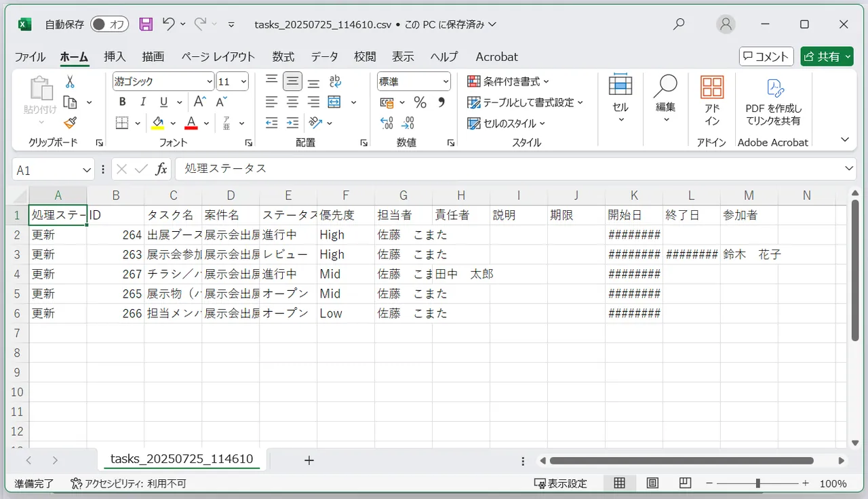Switch to Page Layout view
Image resolution: width=868 pixels, height=499 pixels.
pyautogui.click(x=652, y=483)
